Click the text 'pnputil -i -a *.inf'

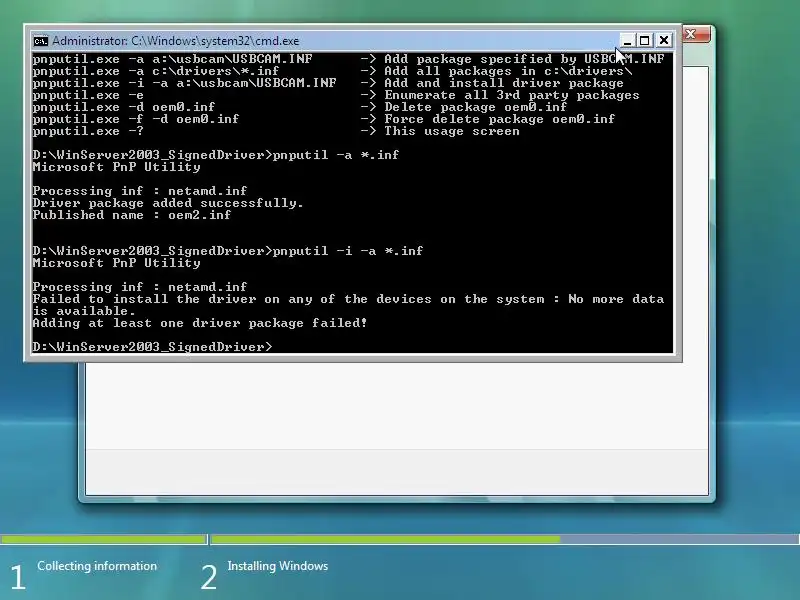click(348, 251)
